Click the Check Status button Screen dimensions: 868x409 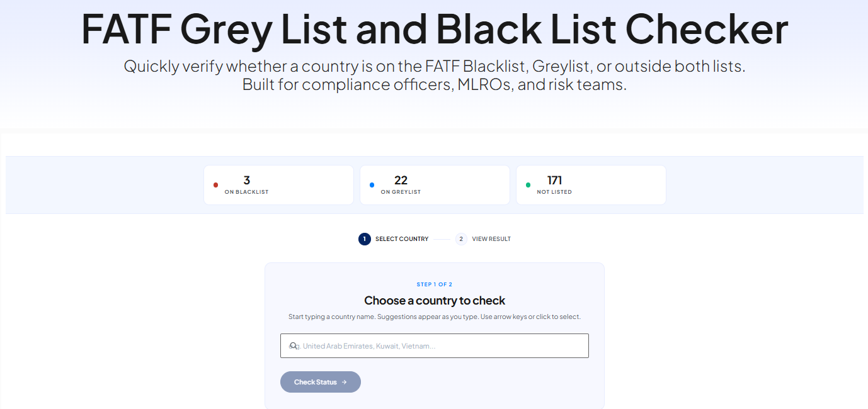321,382
